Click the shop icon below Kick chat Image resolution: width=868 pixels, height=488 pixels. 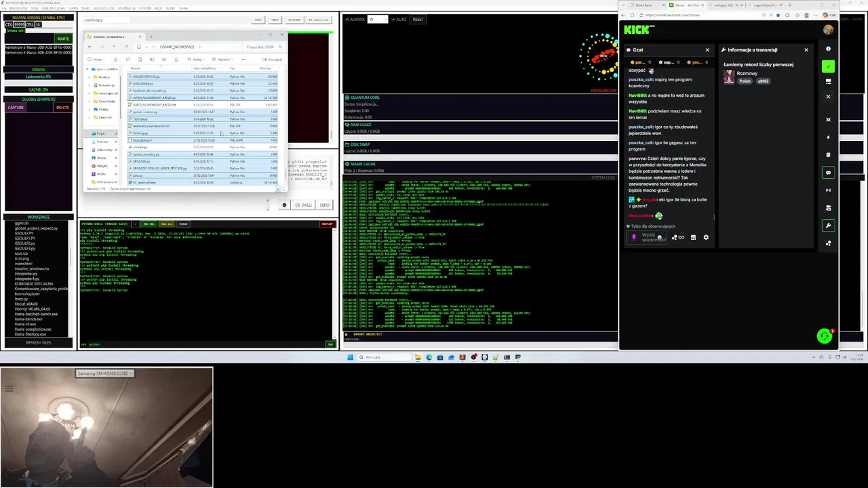click(x=693, y=237)
